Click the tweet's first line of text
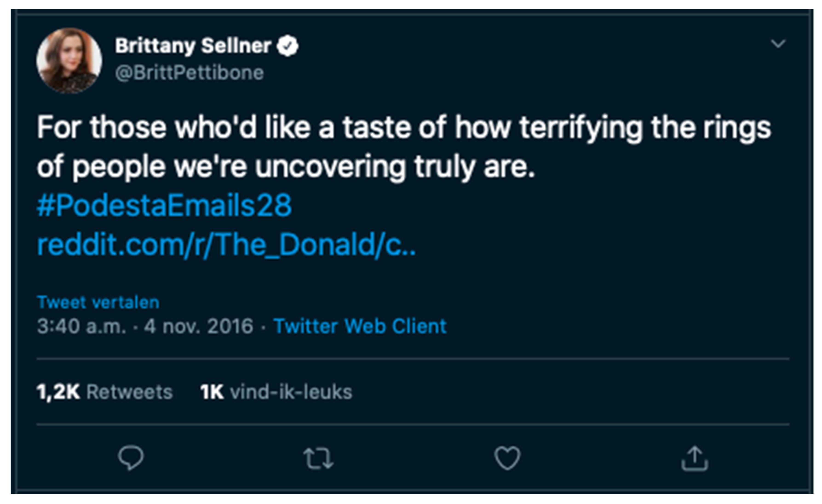 click(x=404, y=127)
